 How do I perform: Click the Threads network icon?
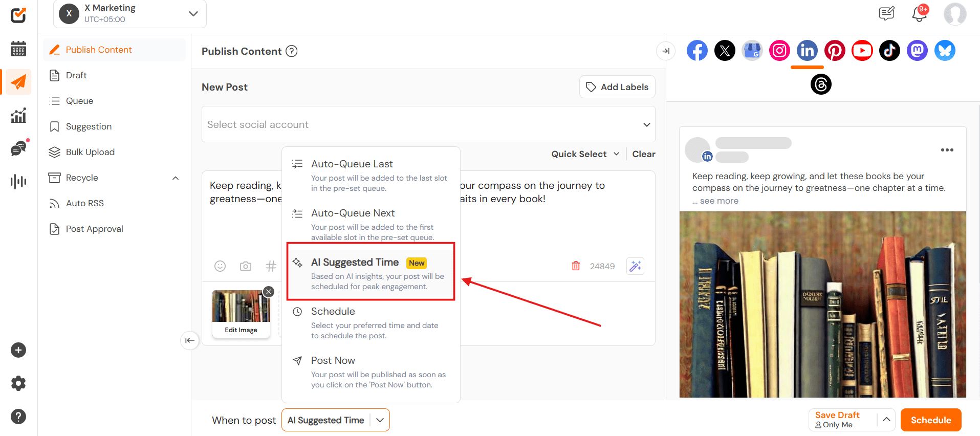click(x=821, y=84)
